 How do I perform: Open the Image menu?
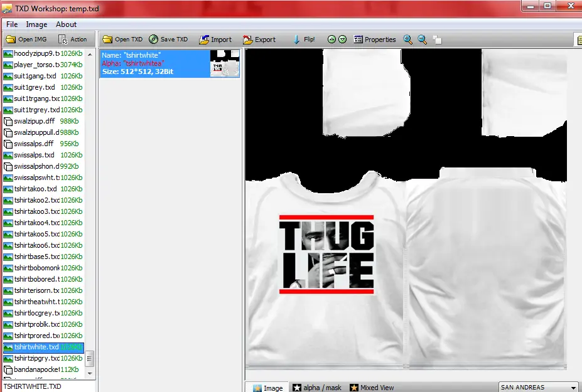pyautogui.click(x=36, y=24)
